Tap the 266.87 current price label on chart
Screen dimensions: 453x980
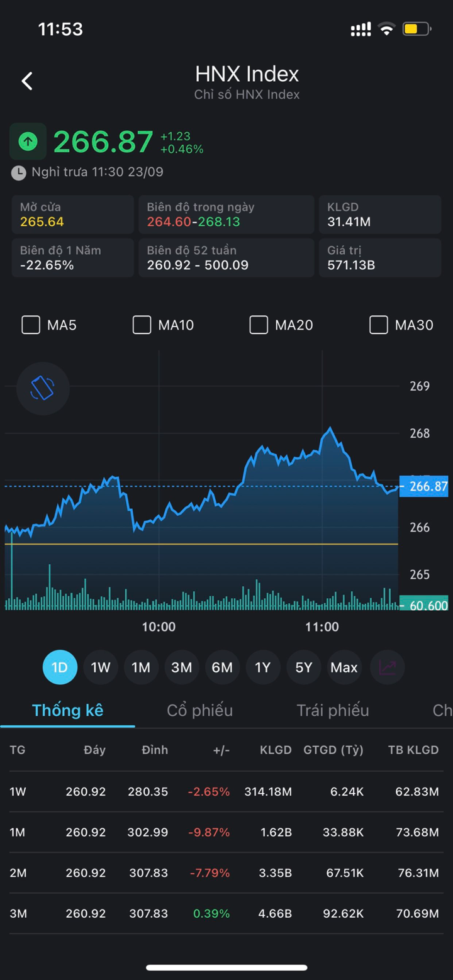(x=424, y=486)
